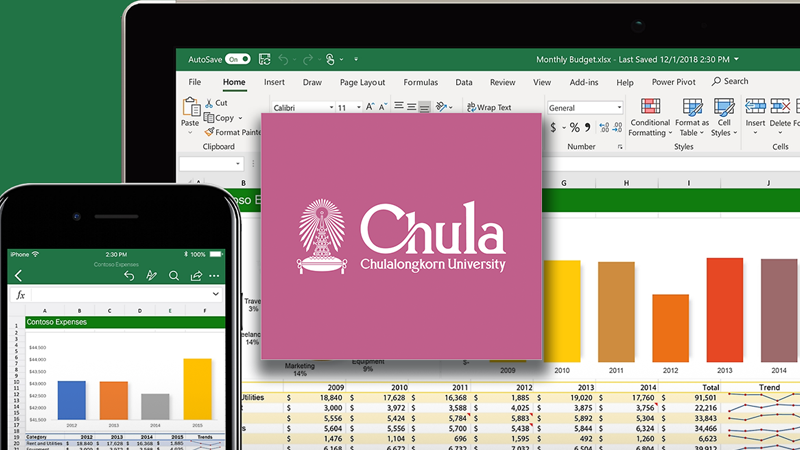Screen dimensions: 800x450
Task: Click the Top Align icon
Action: click(x=399, y=106)
